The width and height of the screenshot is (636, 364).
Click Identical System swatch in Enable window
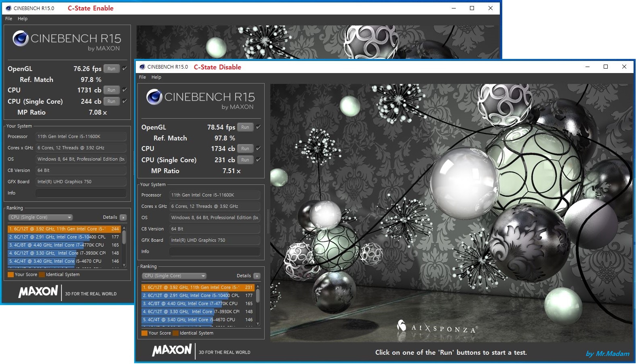point(42,275)
